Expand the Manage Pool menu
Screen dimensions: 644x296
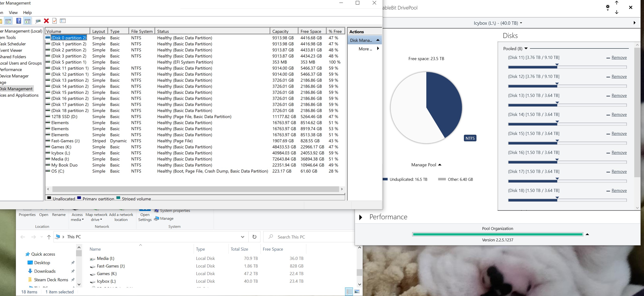(x=426, y=165)
